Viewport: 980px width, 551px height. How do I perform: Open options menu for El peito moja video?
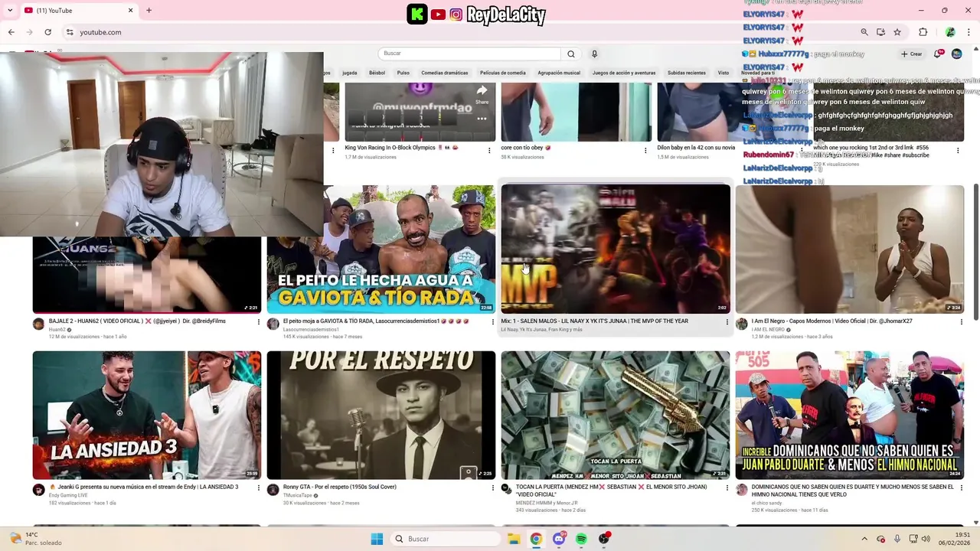492,322
